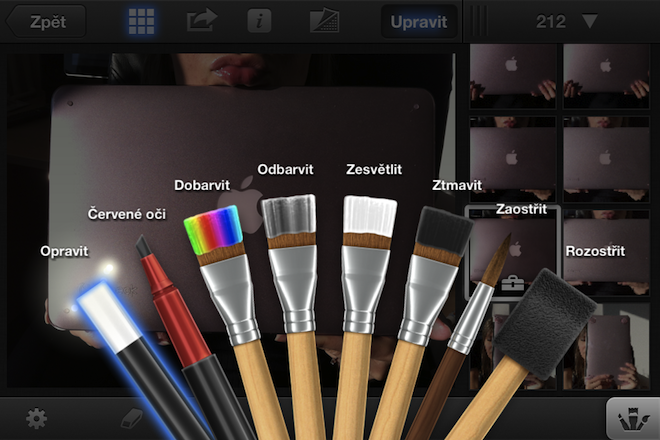Show photo info with the i icon
Screen dimensions: 660x440
[x=259, y=21]
